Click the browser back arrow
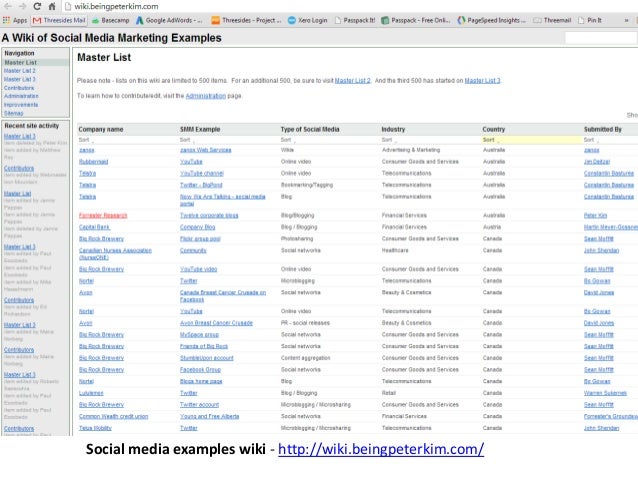638x479 pixels. [x=7, y=7]
